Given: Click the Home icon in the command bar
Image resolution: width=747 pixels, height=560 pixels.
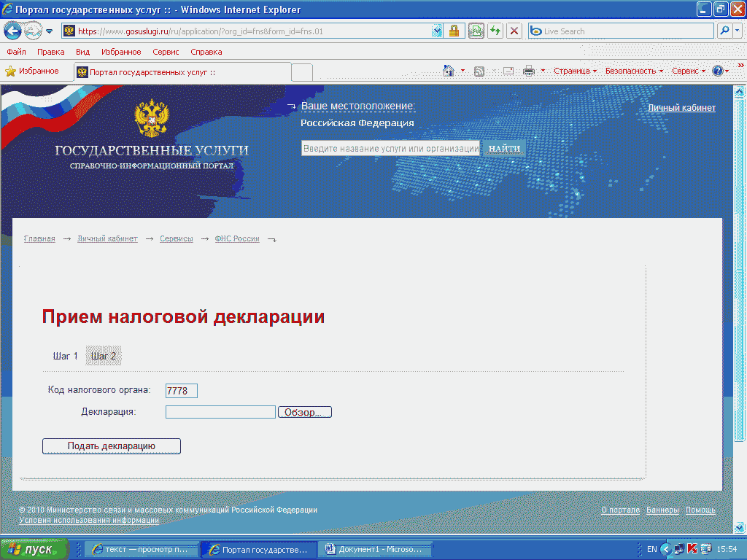Looking at the screenshot, I should pyautogui.click(x=449, y=71).
